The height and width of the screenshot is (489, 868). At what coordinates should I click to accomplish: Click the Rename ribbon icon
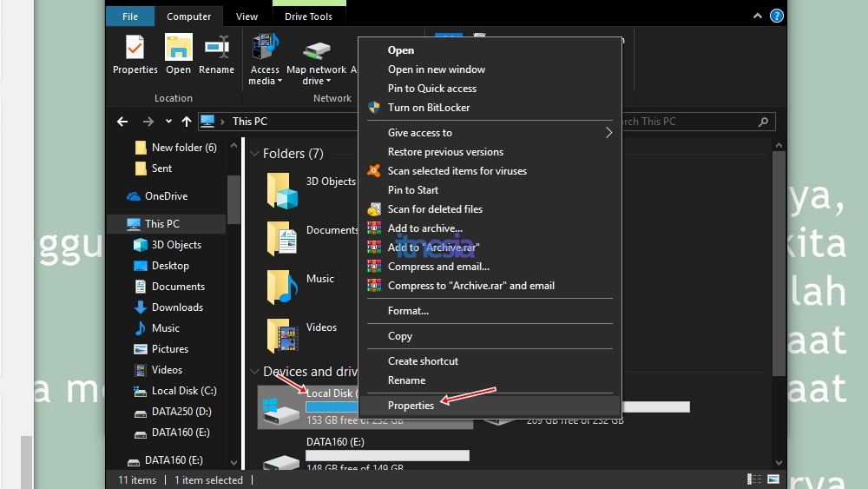coord(216,54)
